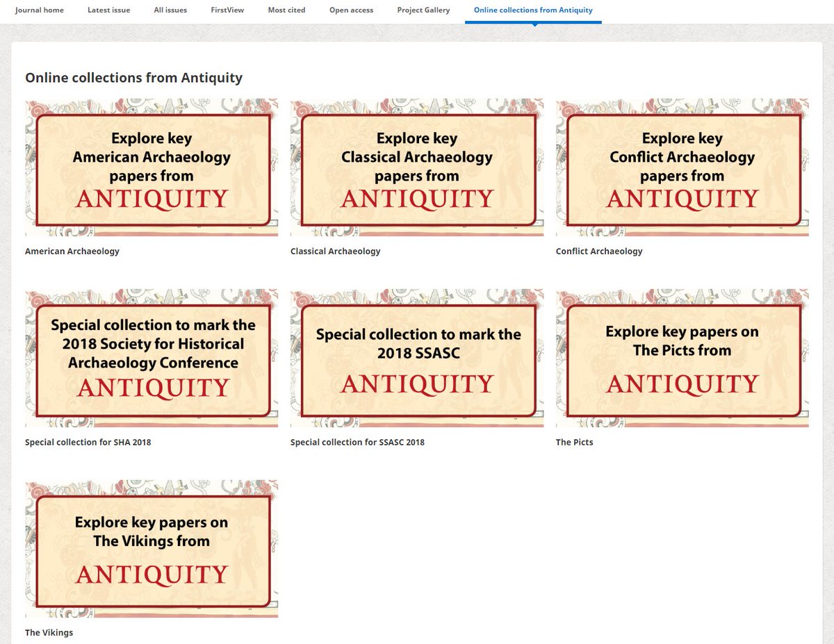Viewport: 834px width, 644px height.
Task: Open the Journal home tab
Action: click(40, 10)
